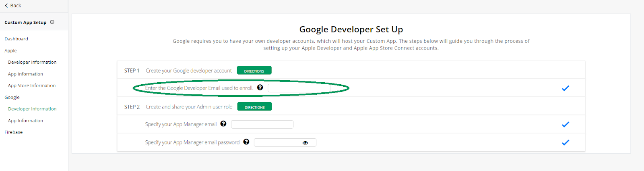Click 'Create and share your Admin user role' text
Image resolution: width=644 pixels, height=171 pixels.
tap(189, 107)
